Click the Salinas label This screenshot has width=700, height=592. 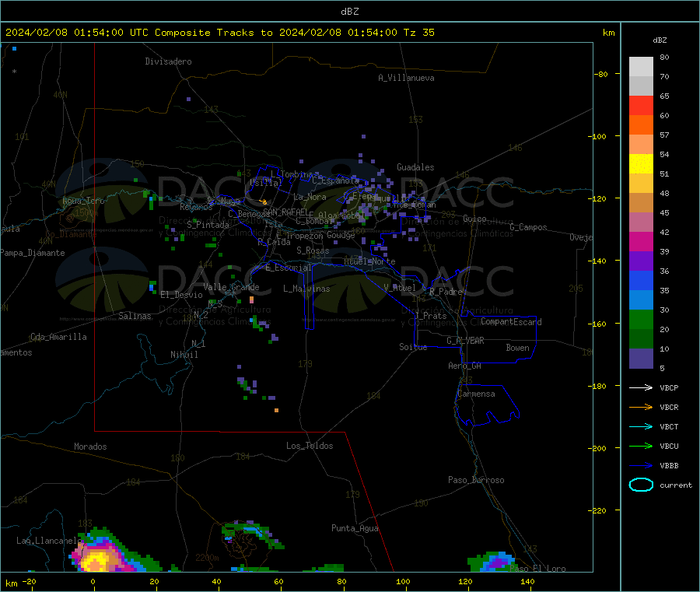tap(135, 316)
